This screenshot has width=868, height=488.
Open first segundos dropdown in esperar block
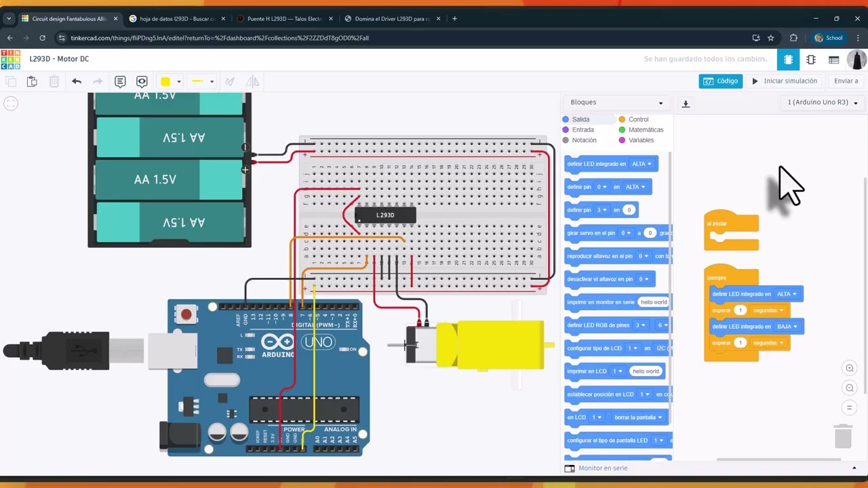pyautogui.click(x=768, y=310)
